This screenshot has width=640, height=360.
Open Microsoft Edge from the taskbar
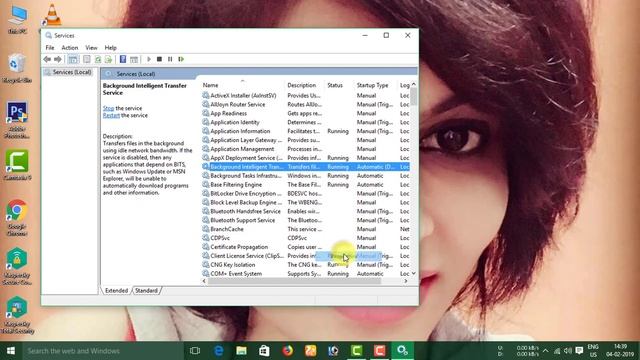(219, 351)
